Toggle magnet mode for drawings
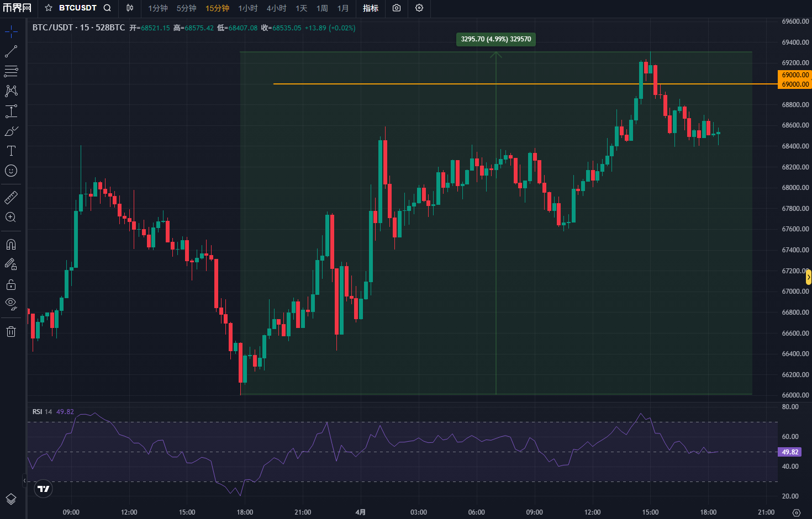The width and height of the screenshot is (812, 519). [x=11, y=244]
